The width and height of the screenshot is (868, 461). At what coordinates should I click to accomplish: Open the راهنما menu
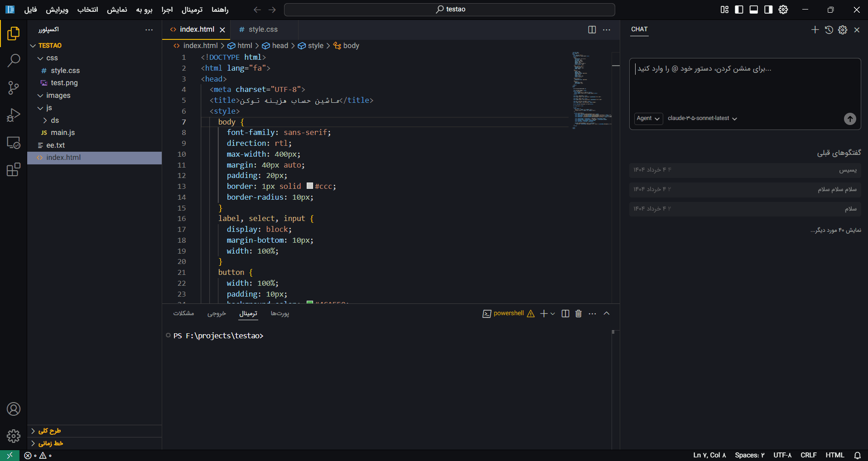click(220, 10)
